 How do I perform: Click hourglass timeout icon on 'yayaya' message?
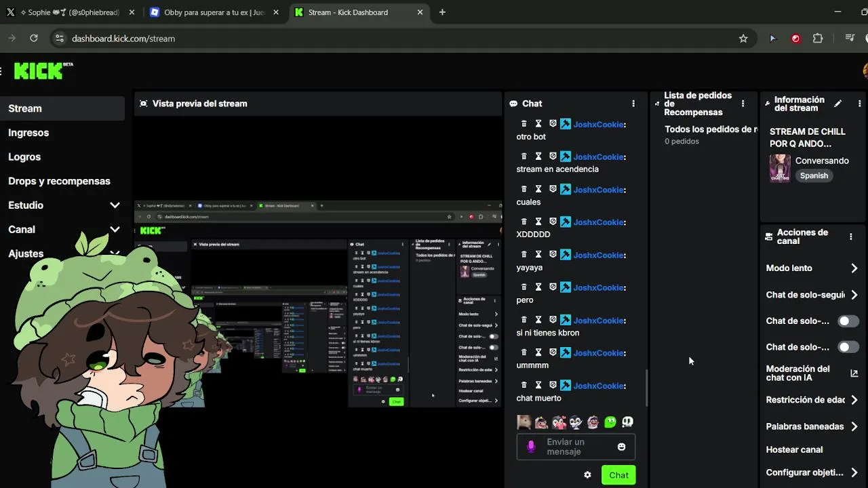(x=538, y=255)
